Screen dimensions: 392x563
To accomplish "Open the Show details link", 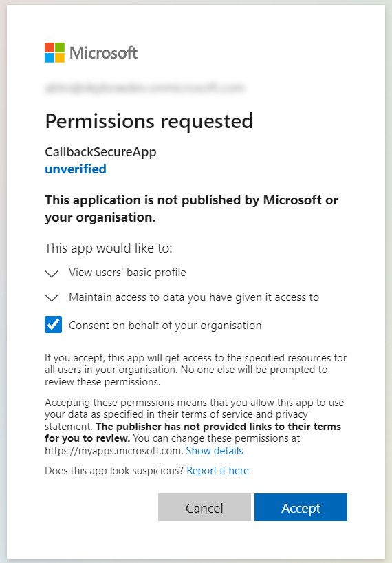I will (x=215, y=451).
